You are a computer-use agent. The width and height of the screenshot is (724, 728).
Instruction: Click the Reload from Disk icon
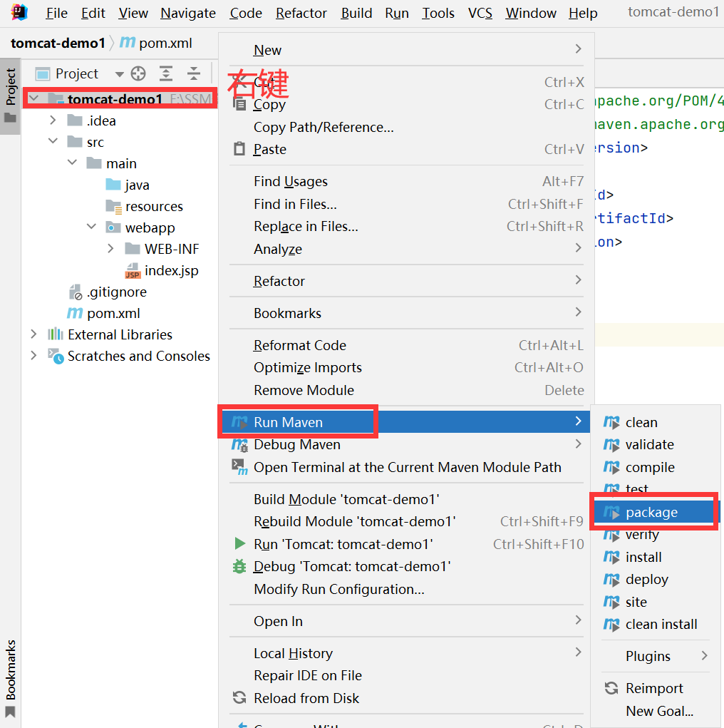pos(239,697)
